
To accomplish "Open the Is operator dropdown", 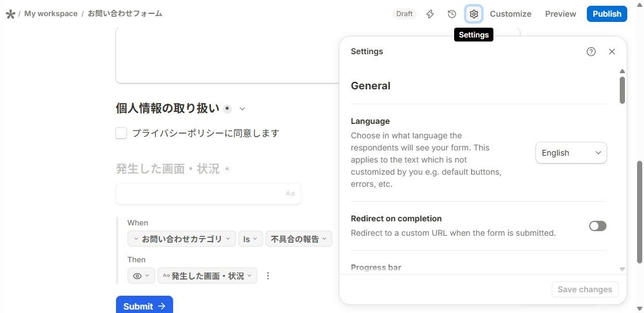I will click(x=250, y=239).
